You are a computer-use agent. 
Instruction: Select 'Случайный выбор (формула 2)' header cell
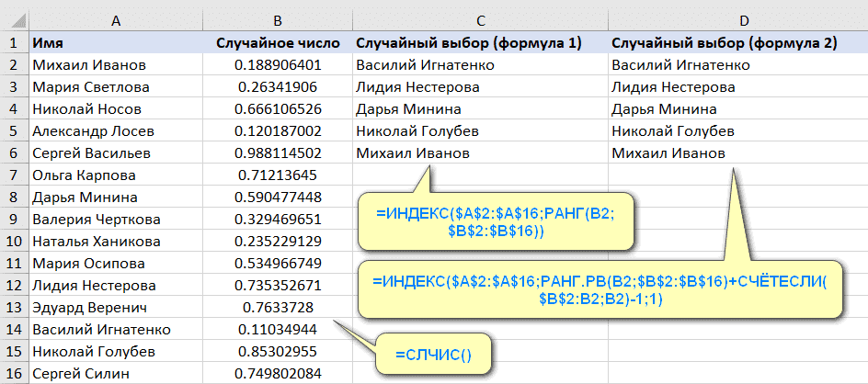pos(736,43)
